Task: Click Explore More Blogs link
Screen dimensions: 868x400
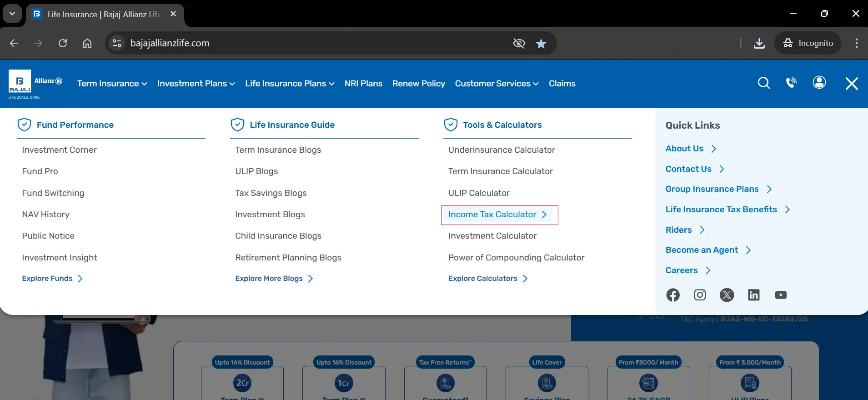Action: (274, 279)
